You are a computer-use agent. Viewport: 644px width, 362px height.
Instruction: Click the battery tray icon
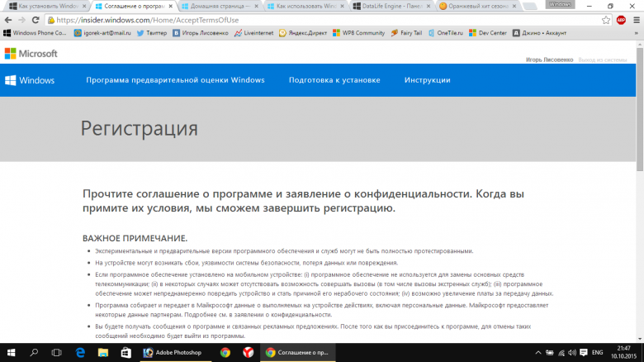point(550,353)
